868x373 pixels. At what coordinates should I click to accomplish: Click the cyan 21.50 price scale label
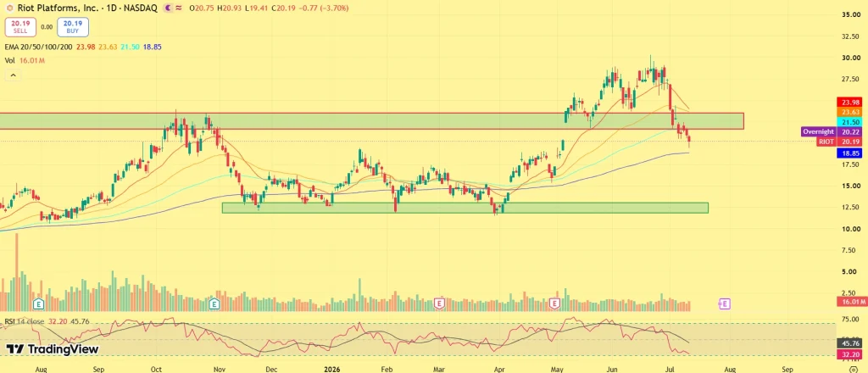point(849,122)
